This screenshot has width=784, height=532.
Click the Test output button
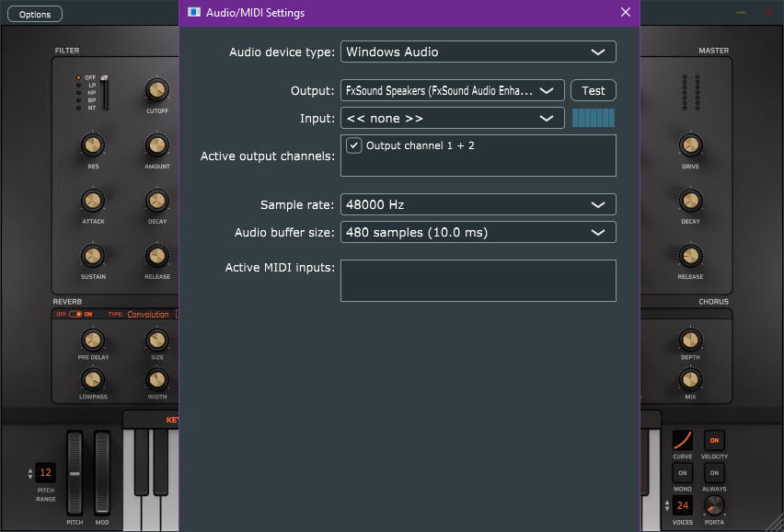click(x=593, y=90)
